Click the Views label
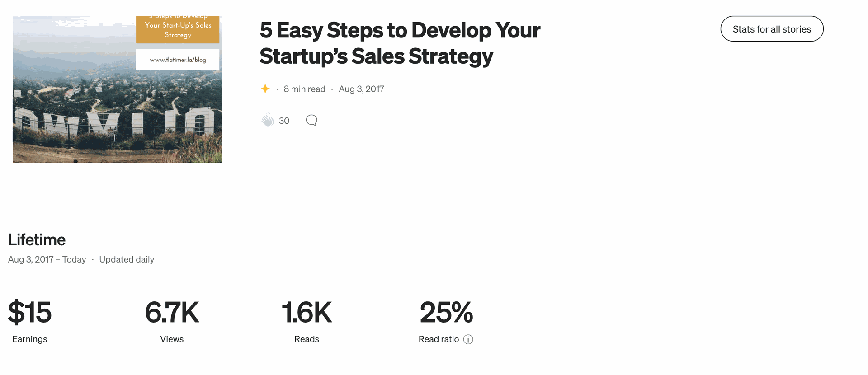868x375 pixels. click(x=172, y=339)
